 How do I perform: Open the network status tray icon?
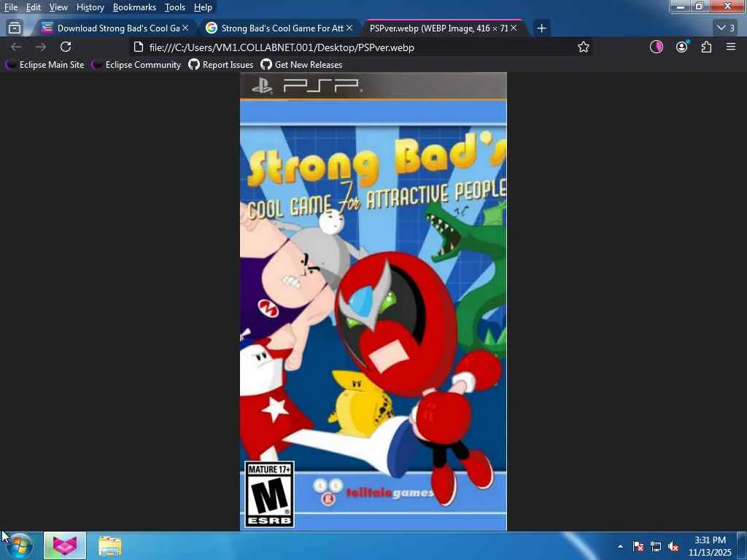(656, 546)
